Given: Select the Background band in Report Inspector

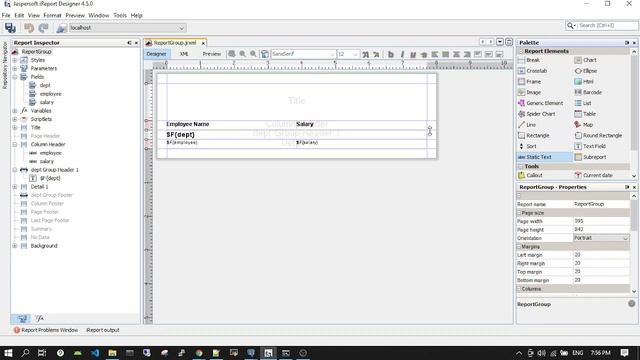Looking at the screenshot, I should click(44, 246).
